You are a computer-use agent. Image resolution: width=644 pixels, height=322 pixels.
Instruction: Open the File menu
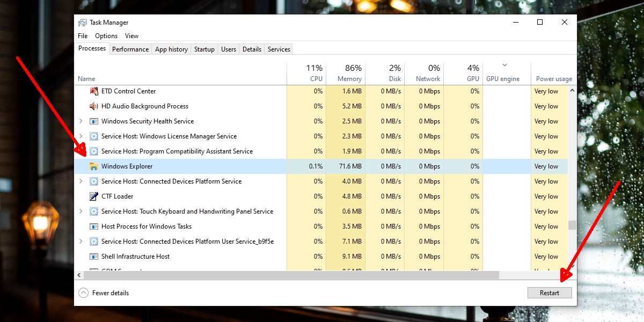pos(83,36)
